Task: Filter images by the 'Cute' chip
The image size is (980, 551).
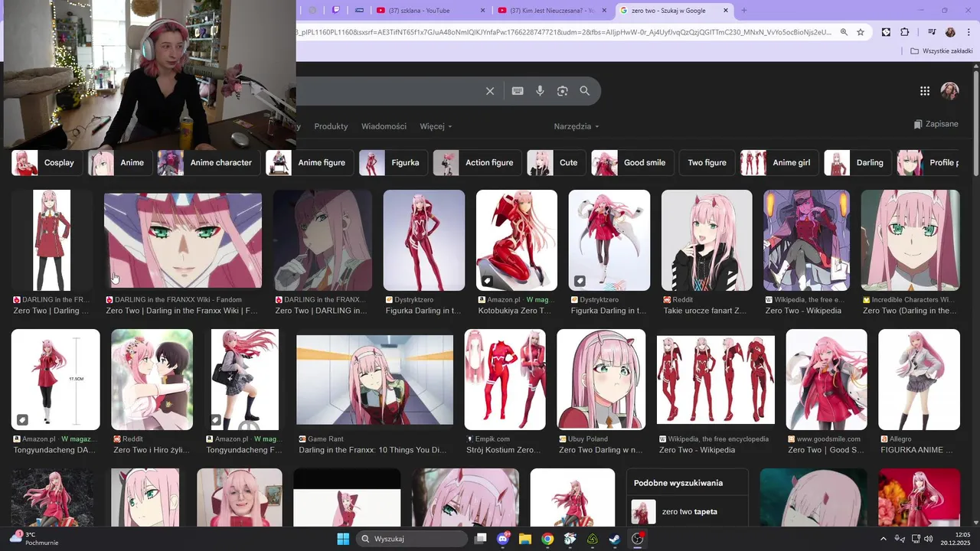Action: tap(557, 163)
